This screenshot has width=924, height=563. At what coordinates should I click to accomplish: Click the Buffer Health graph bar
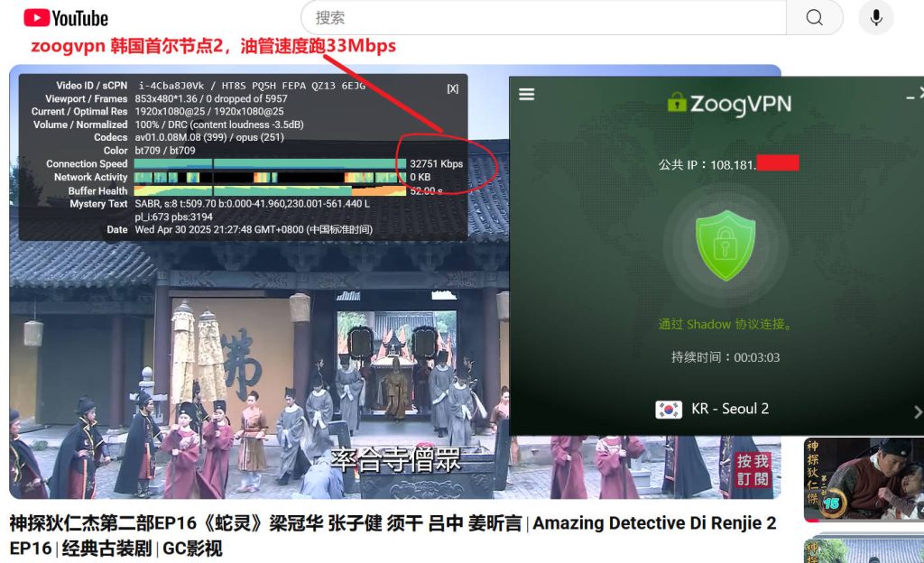click(269, 191)
